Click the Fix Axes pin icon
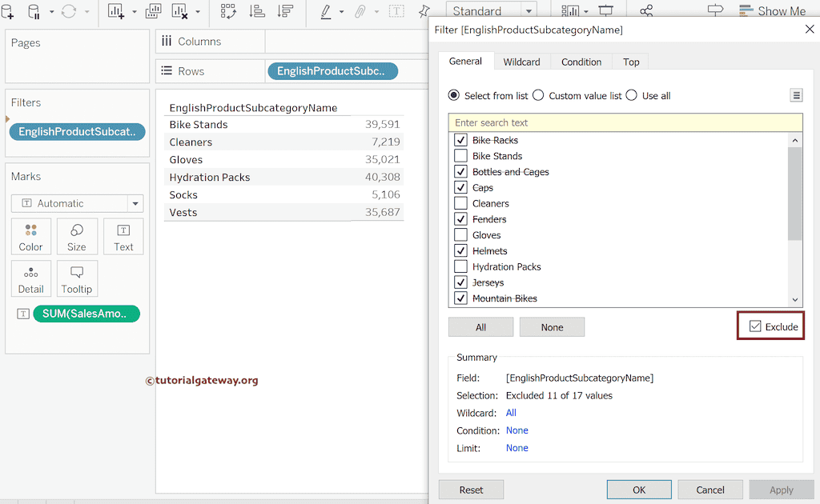Image resolution: width=820 pixels, height=504 pixels. point(424,11)
